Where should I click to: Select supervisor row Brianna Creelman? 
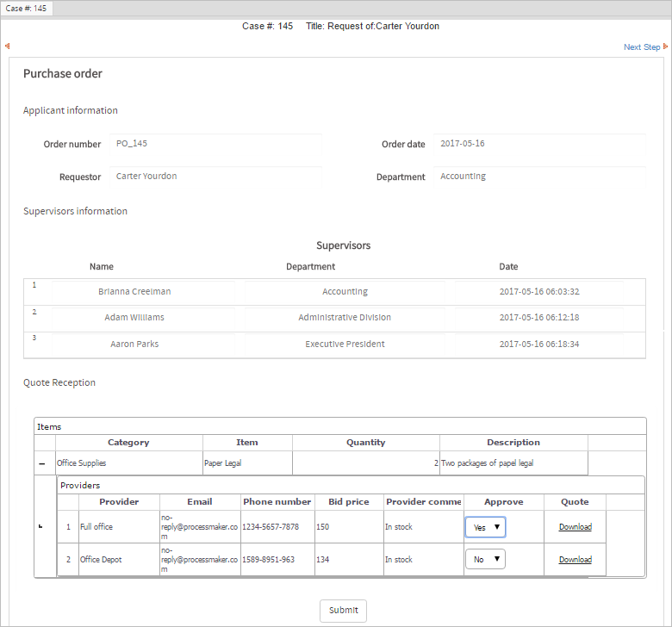point(134,292)
